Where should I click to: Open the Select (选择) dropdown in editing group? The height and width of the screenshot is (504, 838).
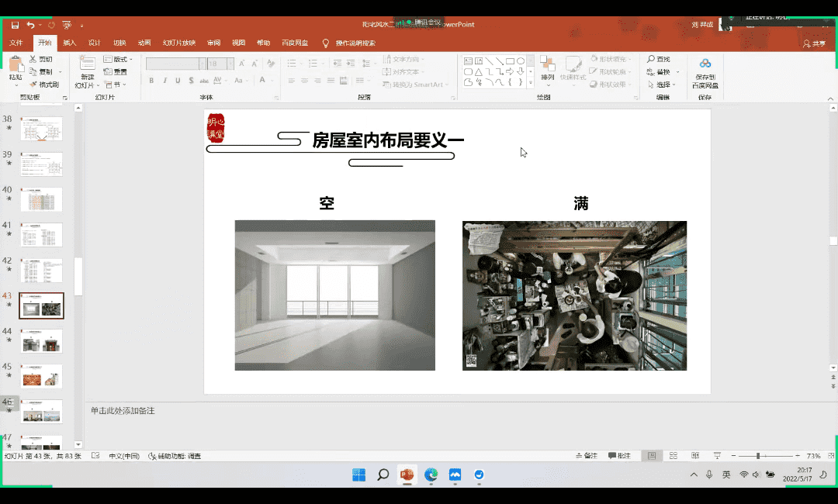pos(662,85)
